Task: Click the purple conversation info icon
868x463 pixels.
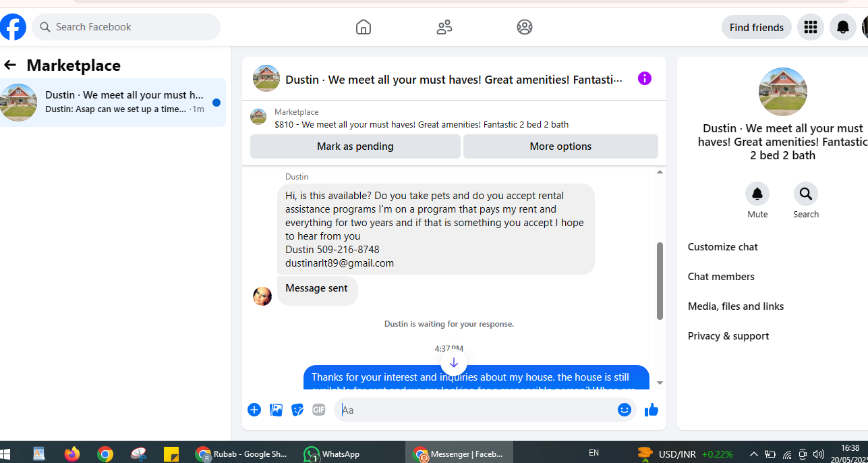Action: point(645,78)
